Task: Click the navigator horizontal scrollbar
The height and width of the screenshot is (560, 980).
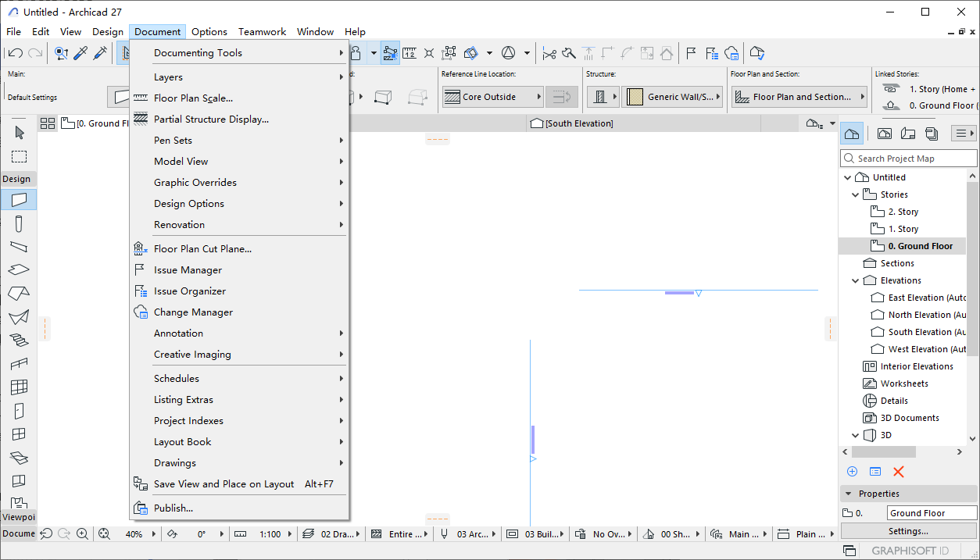Action: (x=884, y=451)
